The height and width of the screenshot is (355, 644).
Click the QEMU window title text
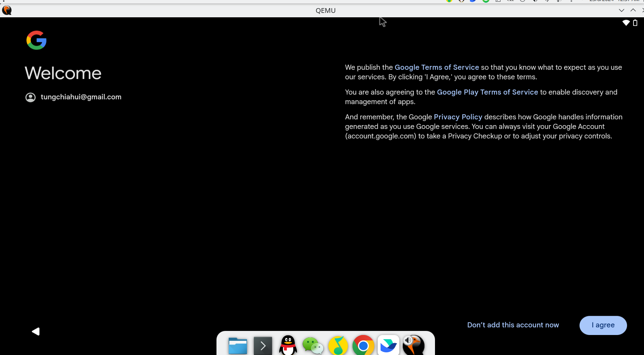(325, 11)
